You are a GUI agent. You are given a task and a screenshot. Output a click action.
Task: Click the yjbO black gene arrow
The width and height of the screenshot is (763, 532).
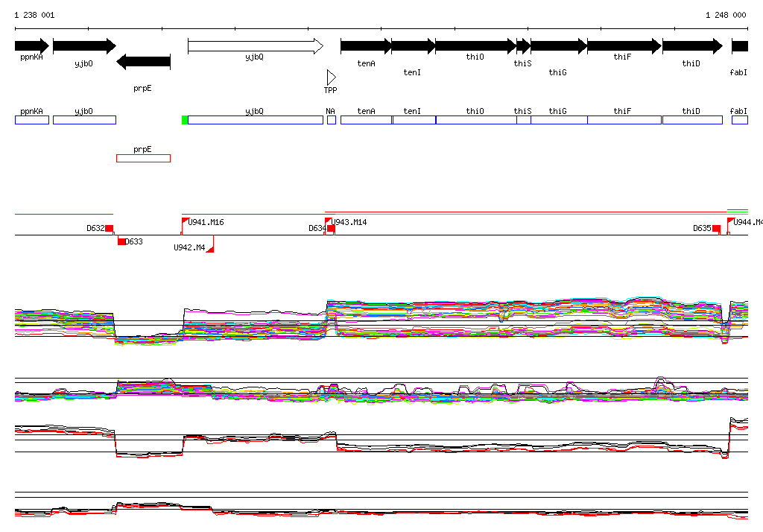pyautogui.click(x=85, y=46)
